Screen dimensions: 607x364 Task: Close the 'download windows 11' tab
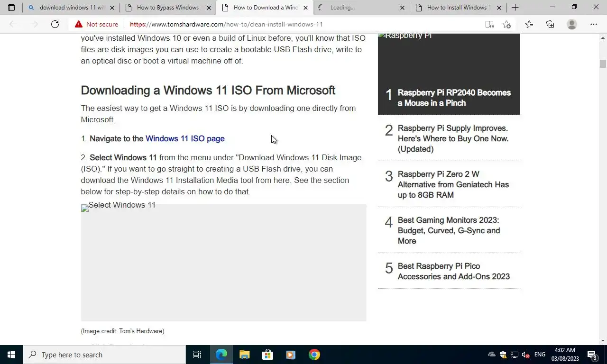pyautogui.click(x=112, y=8)
